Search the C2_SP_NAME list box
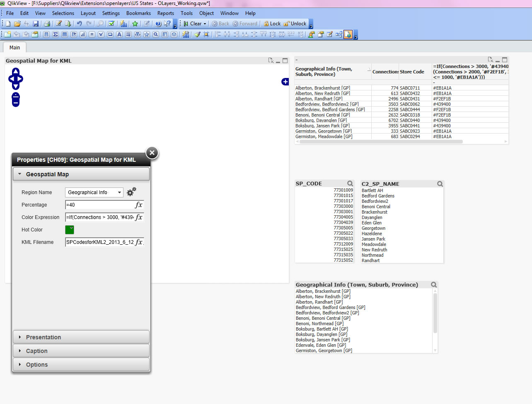 pyautogui.click(x=440, y=184)
